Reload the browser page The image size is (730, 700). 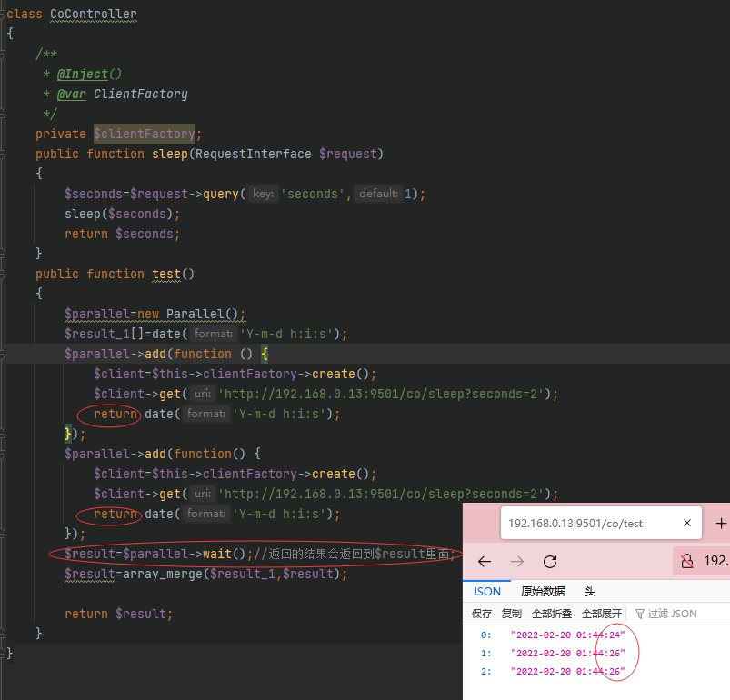click(x=550, y=562)
